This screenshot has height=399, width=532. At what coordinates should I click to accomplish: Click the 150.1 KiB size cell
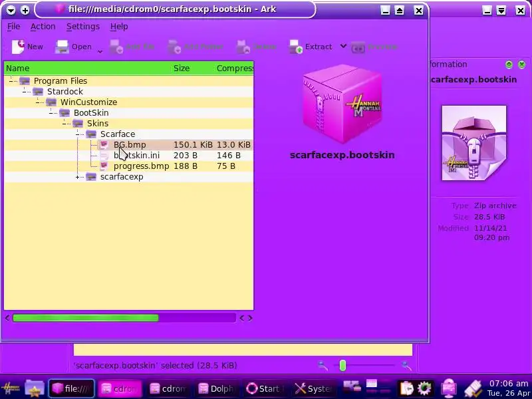click(193, 145)
